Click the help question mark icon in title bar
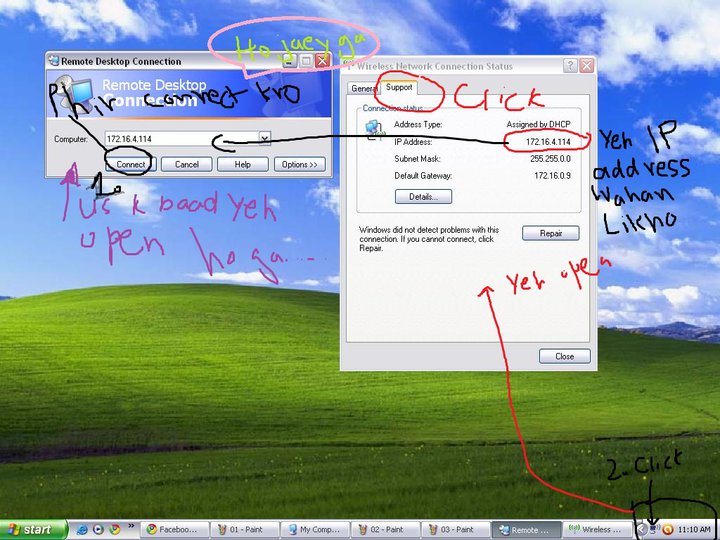The height and width of the screenshot is (540, 720). 569,66
